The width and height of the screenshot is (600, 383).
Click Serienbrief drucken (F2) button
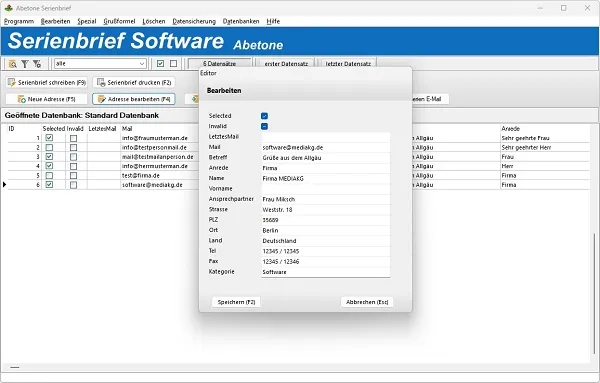tap(134, 82)
